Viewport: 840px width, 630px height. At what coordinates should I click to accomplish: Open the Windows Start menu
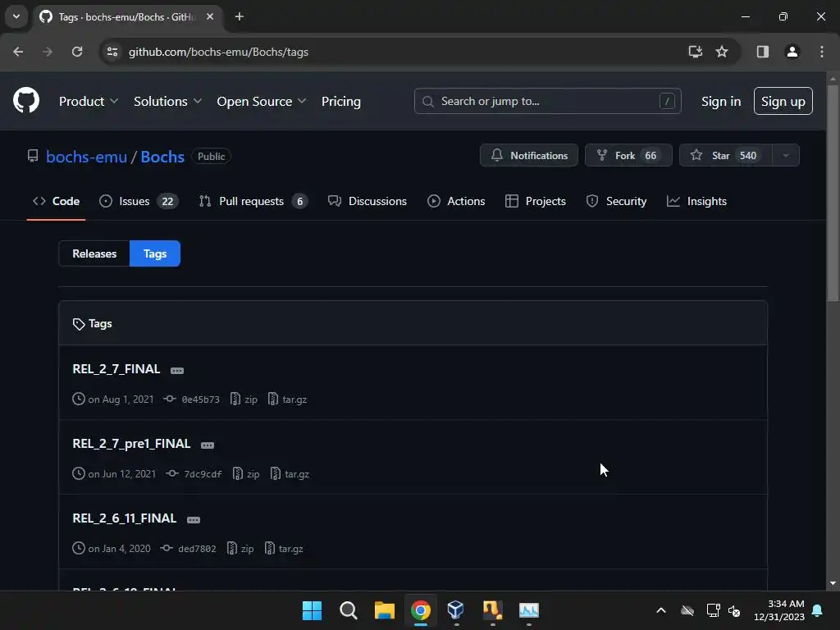coord(312,610)
